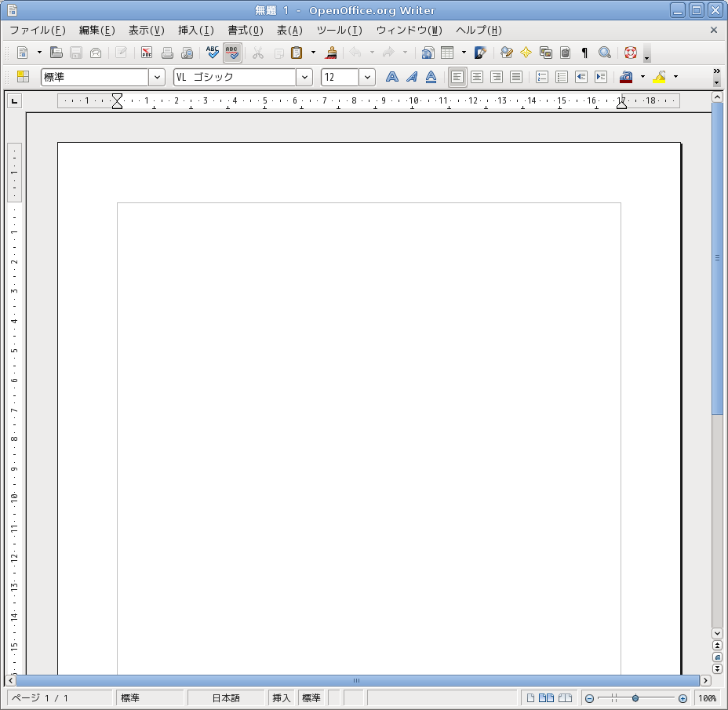Open the Styles and Formatting window icon
Image resolution: width=728 pixels, height=710 pixels.
(x=23, y=77)
